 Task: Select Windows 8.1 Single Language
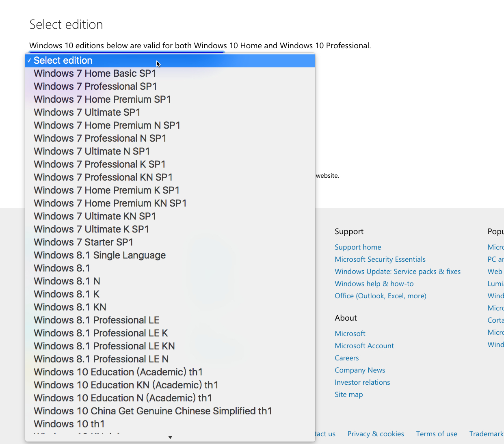tap(170, 255)
